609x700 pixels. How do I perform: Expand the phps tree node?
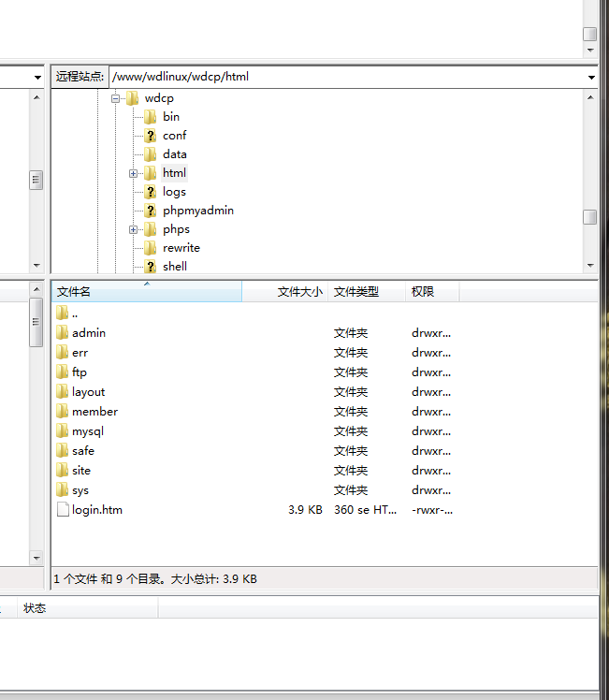(133, 229)
